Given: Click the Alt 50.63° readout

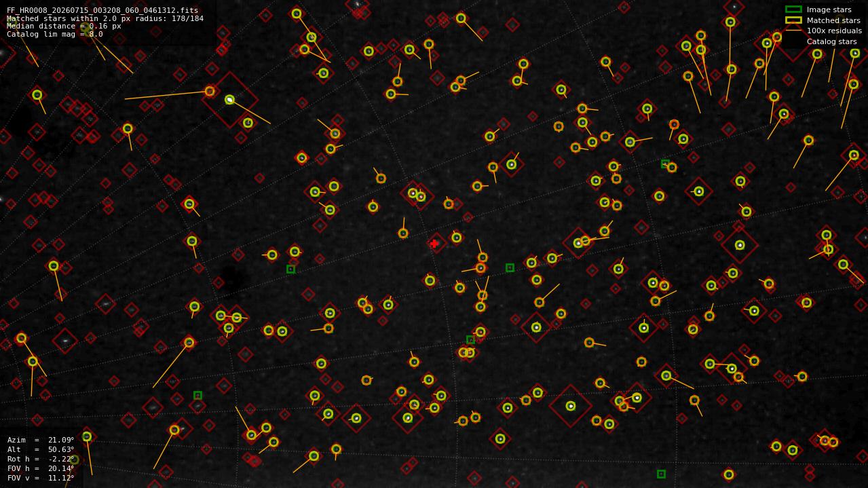Looking at the screenshot, I should coord(41,449).
